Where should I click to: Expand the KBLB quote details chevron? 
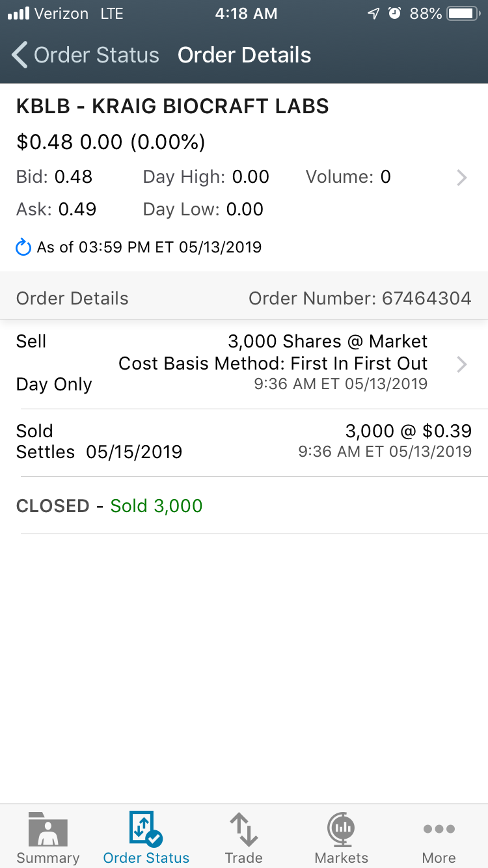point(462,178)
